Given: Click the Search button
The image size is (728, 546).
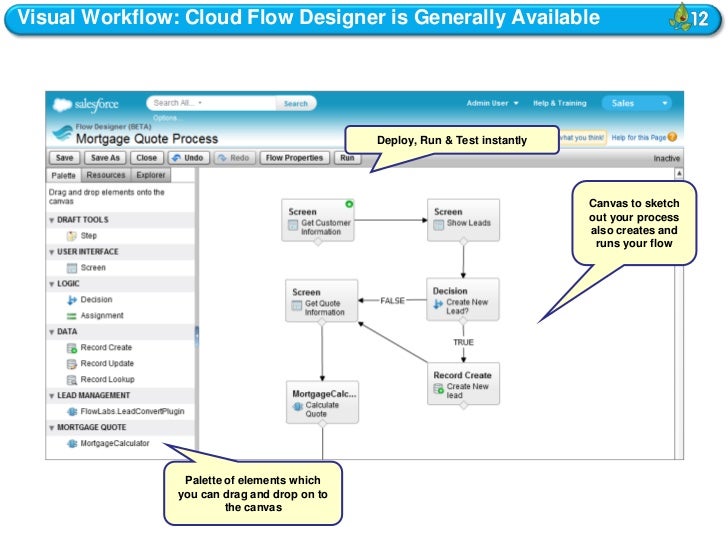Looking at the screenshot, I should pyautogui.click(x=296, y=103).
